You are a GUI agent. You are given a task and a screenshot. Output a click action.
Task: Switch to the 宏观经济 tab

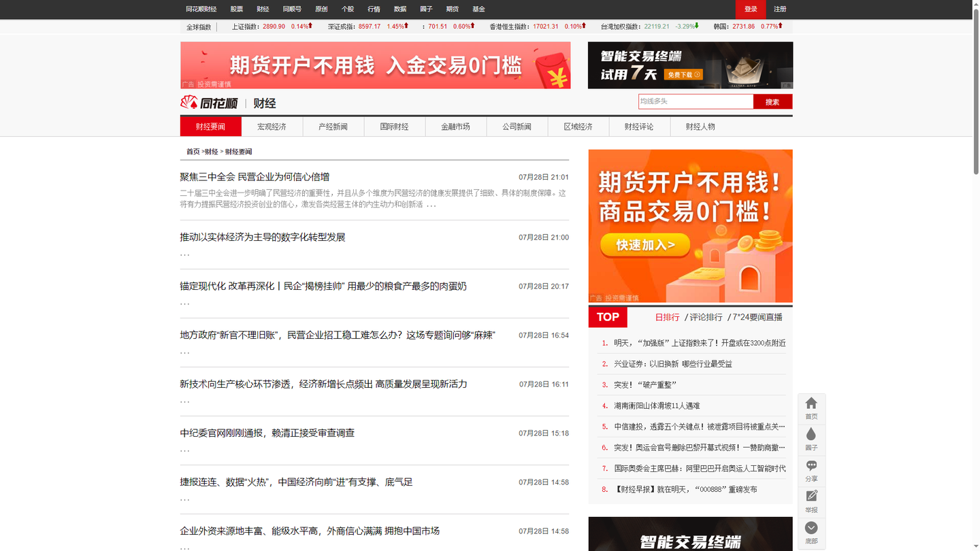coord(272,127)
